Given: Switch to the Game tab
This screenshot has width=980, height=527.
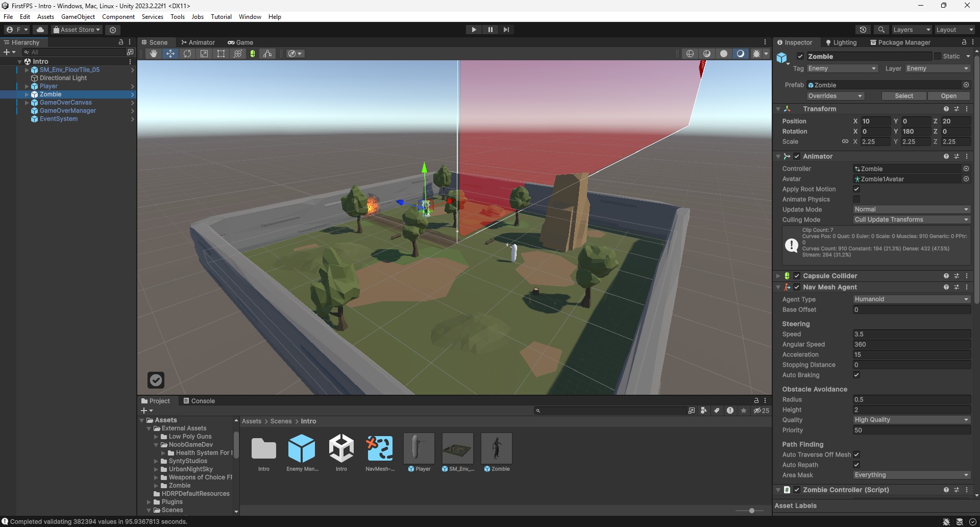Looking at the screenshot, I should [x=240, y=42].
